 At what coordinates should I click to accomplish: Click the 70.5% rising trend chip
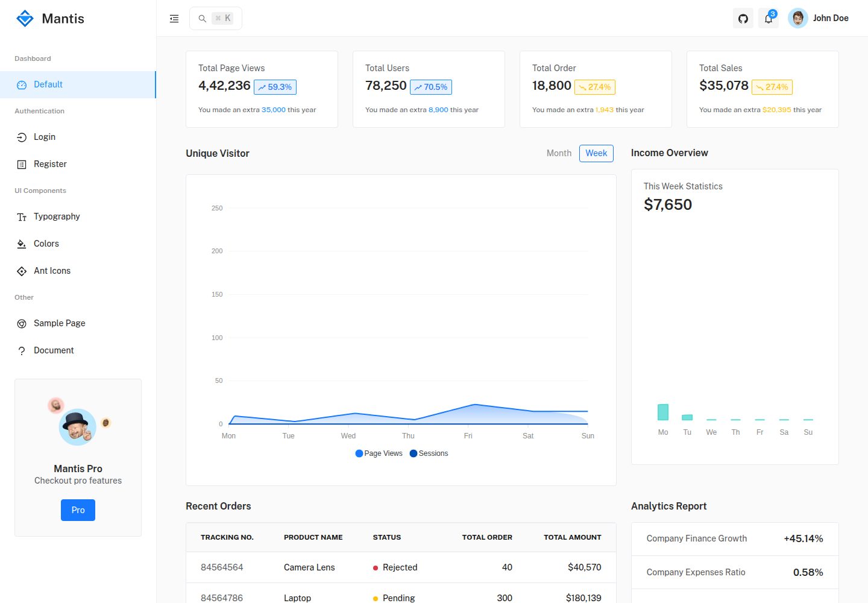coord(431,87)
